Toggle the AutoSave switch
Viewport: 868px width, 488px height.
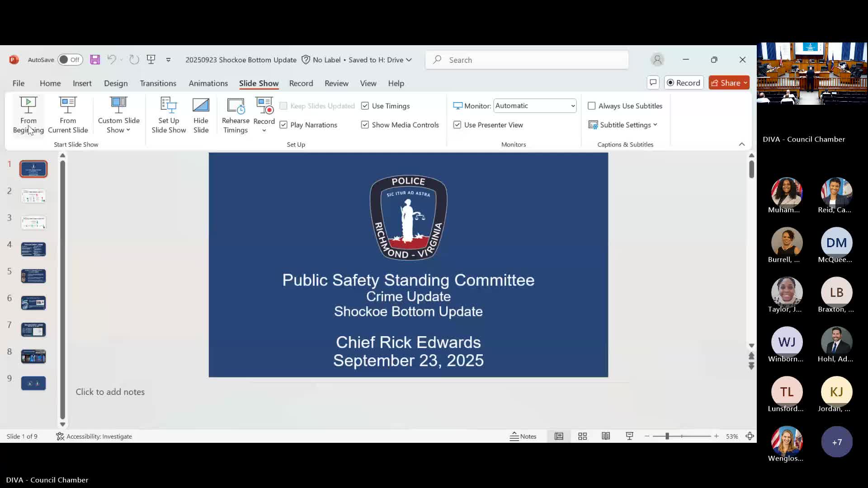[x=70, y=60]
